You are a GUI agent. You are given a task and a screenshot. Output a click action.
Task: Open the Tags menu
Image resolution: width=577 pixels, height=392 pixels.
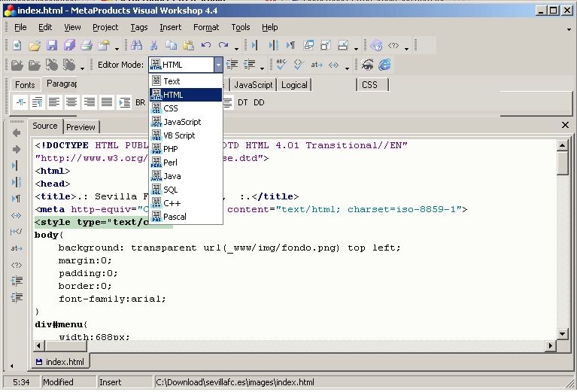pos(138,27)
